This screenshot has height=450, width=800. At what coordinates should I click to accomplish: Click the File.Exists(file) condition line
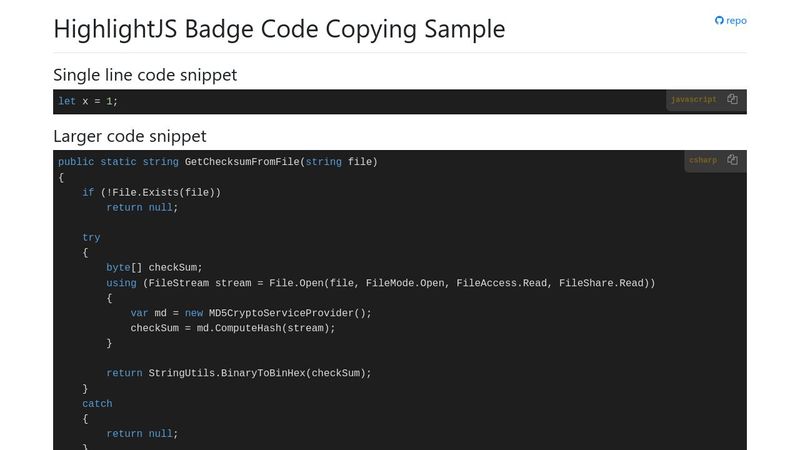pyautogui.click(x=152, y=192)
